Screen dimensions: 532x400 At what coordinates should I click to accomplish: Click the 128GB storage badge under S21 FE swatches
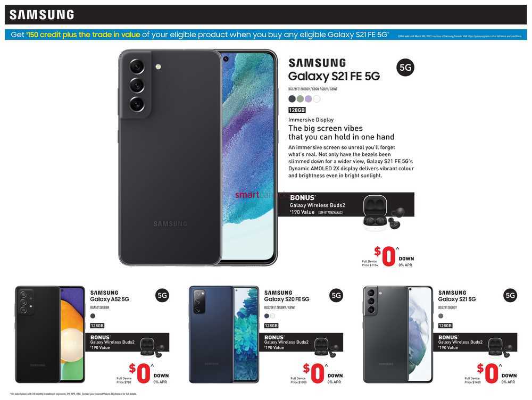[297, 110]
